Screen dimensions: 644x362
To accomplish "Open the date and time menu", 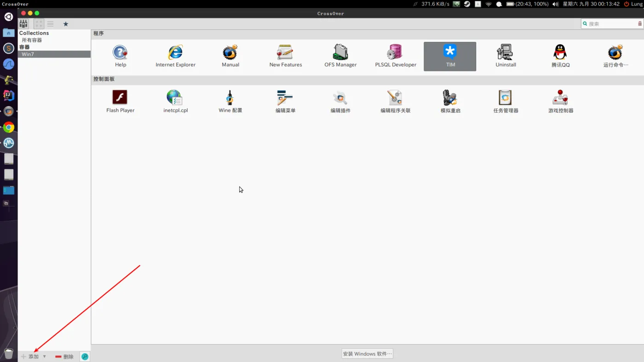I will click(x=591, y=4).
